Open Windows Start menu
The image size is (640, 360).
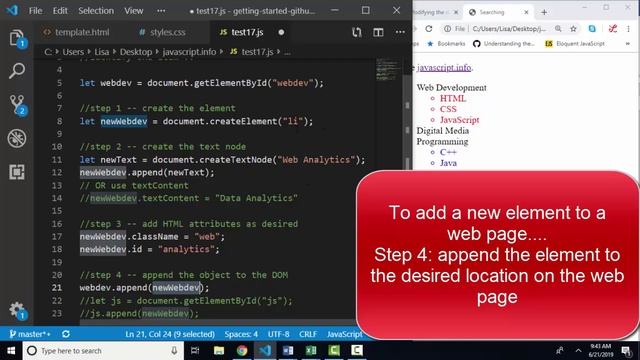tap(11, 351)
